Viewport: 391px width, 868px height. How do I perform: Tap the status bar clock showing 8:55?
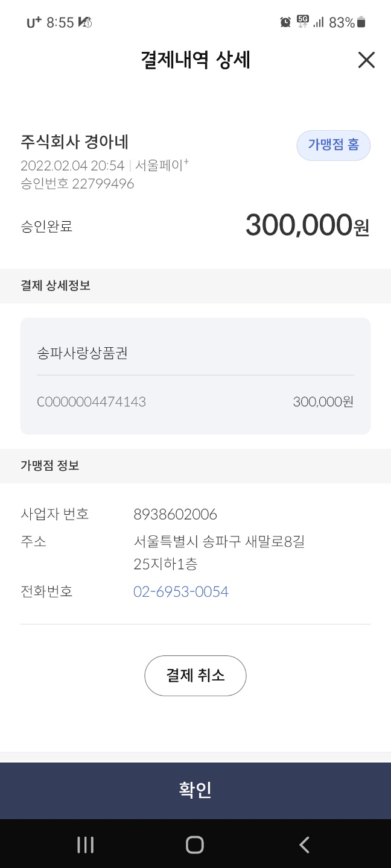point(60,23)
